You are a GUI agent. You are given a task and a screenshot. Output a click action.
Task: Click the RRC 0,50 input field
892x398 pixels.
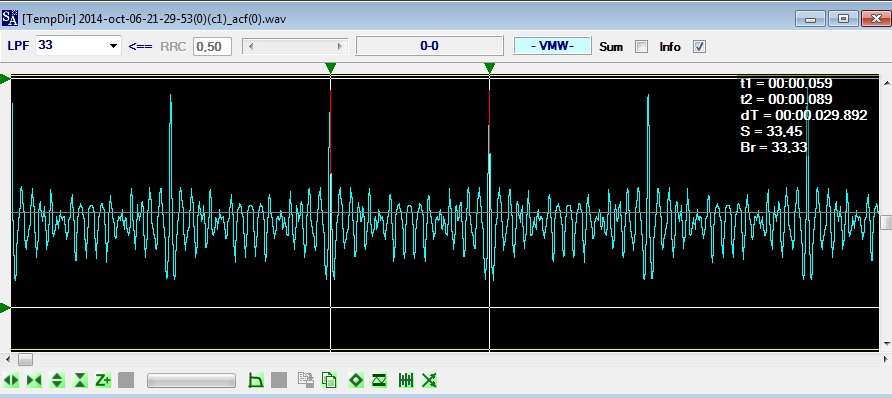pos(212,47)
